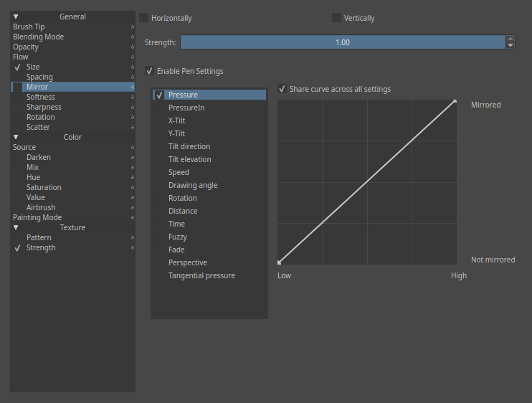Viewport: 532px width, 403px height.
Task: Click lock icon beside Value
Action: tap(133, 197)
